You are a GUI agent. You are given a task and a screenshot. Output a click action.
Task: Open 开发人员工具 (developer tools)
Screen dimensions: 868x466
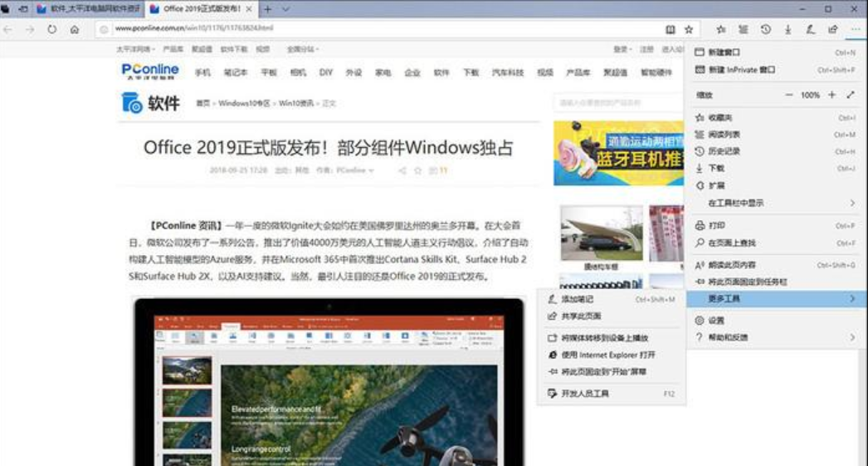pyautogui.click(x=585, y=393)
